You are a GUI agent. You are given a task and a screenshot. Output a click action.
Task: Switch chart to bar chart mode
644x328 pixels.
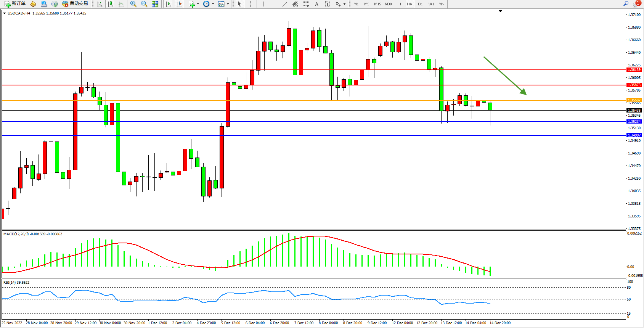[100, 4]
